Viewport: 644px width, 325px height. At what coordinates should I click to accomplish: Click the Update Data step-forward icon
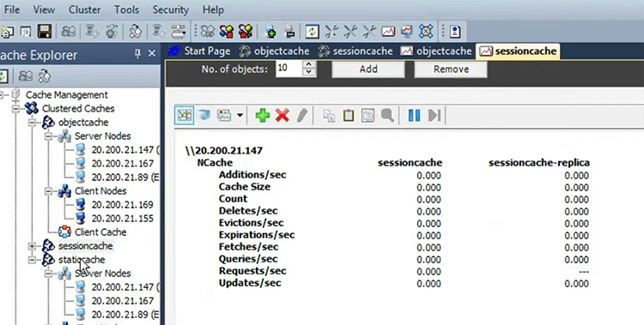pyautogui.click(x=434, y=116)
